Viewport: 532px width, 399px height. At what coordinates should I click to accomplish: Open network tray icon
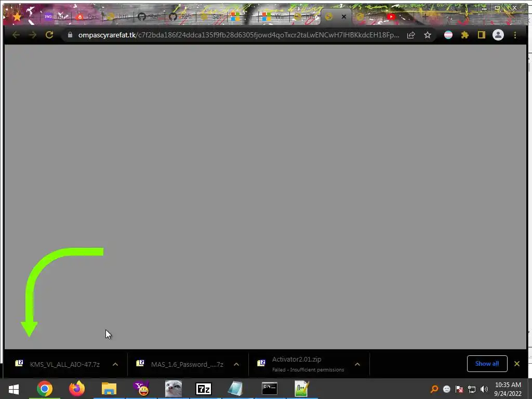pos(472,389)
